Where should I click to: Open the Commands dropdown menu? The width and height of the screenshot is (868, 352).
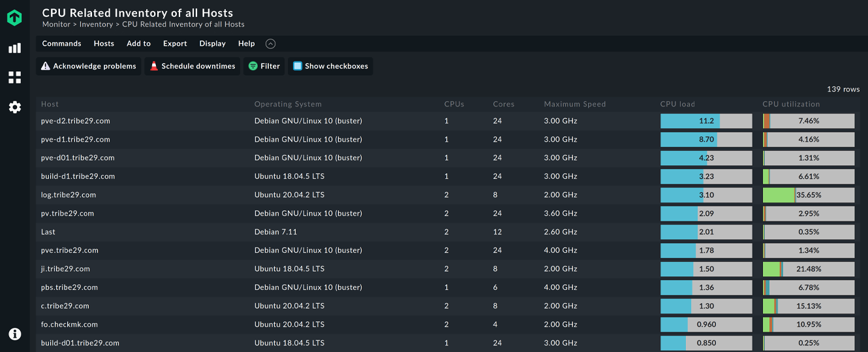coord(61,44)
